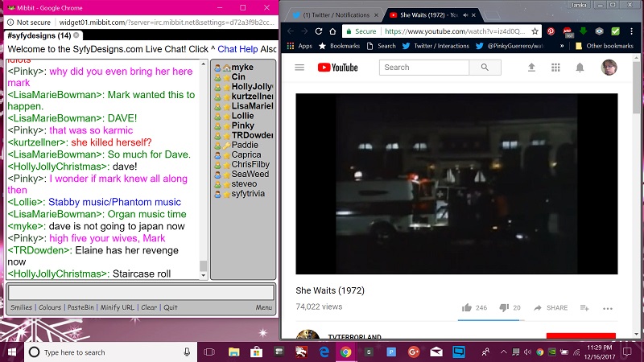
Task: Open the Smilies picker in Mibbit
Action: coord(21,307)
